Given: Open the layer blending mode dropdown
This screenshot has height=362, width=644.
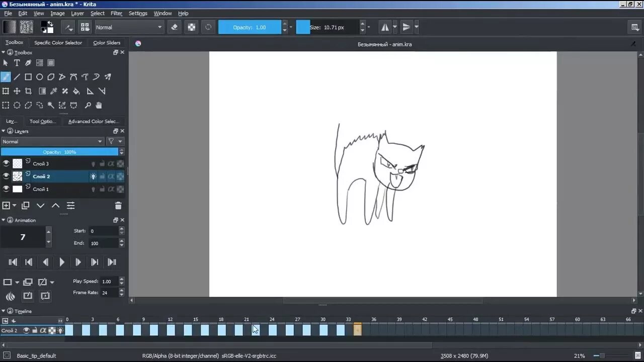Looking at the screenshot, I should click(52, 142).
